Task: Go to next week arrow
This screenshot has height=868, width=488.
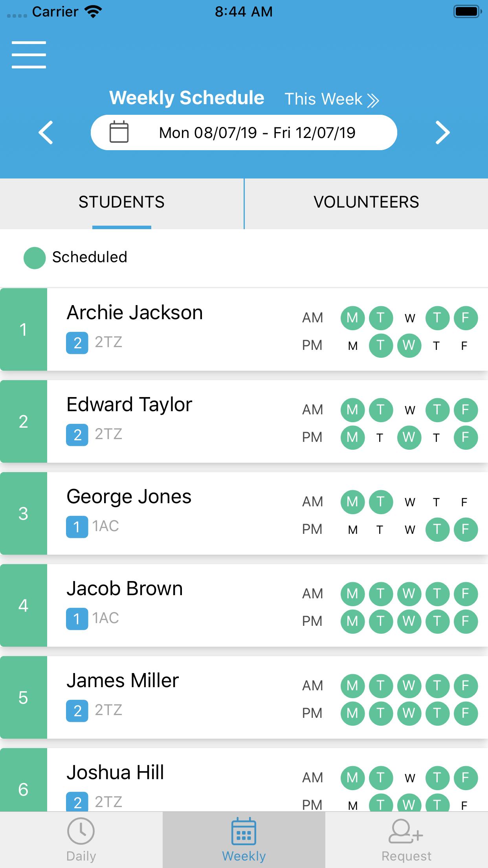Action: [442, 132]
